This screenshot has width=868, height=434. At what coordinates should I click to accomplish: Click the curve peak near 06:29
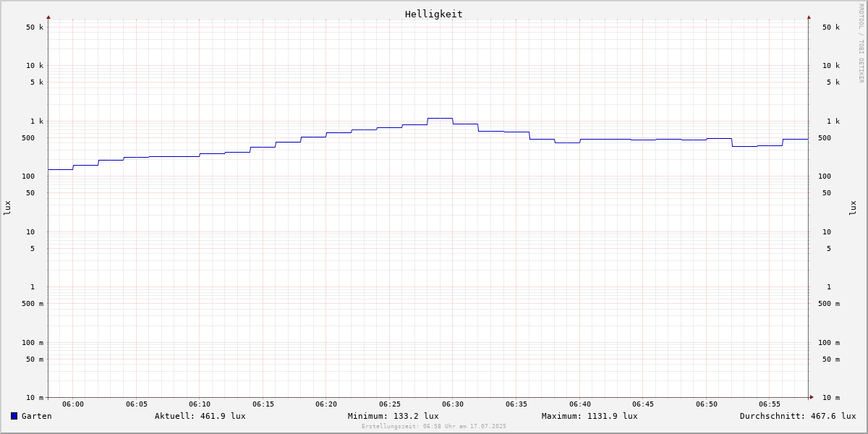440,118
